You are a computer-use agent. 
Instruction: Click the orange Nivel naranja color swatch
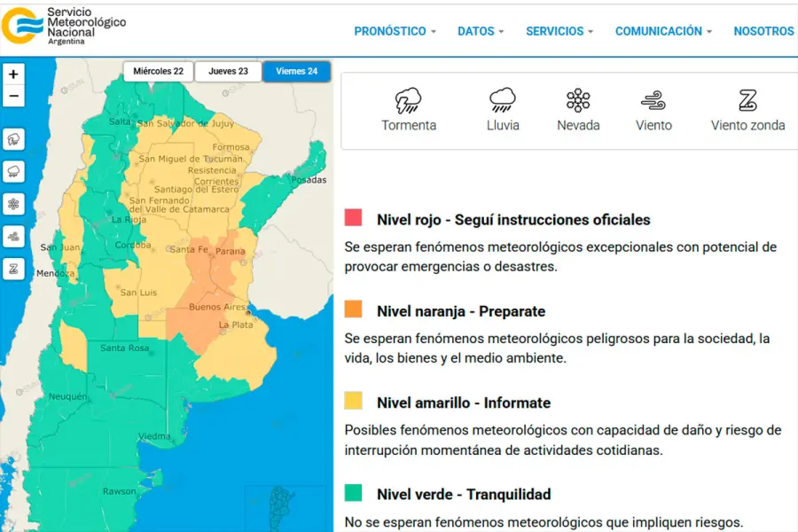point(354,309)
